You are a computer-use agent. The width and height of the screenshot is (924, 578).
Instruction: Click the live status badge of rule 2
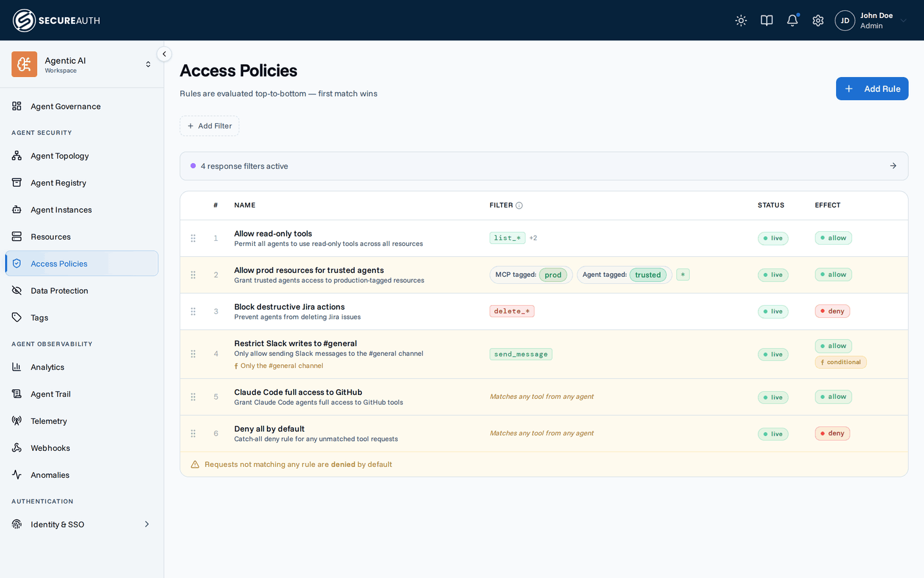tap(773, 275)
